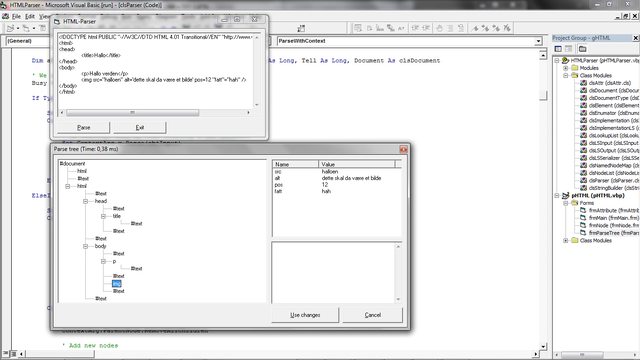
Task: Toggle breakpoint using the hand icon
Action: (x=440, y=28)
